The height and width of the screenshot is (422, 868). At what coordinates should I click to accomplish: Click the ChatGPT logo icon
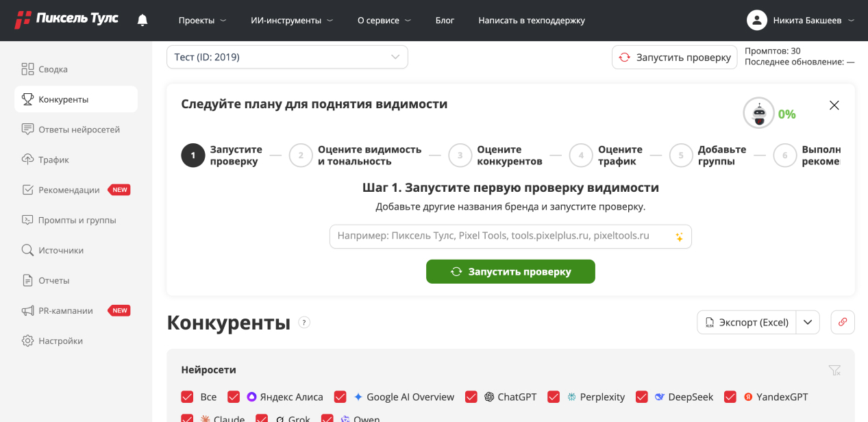[x=489, y=397]
